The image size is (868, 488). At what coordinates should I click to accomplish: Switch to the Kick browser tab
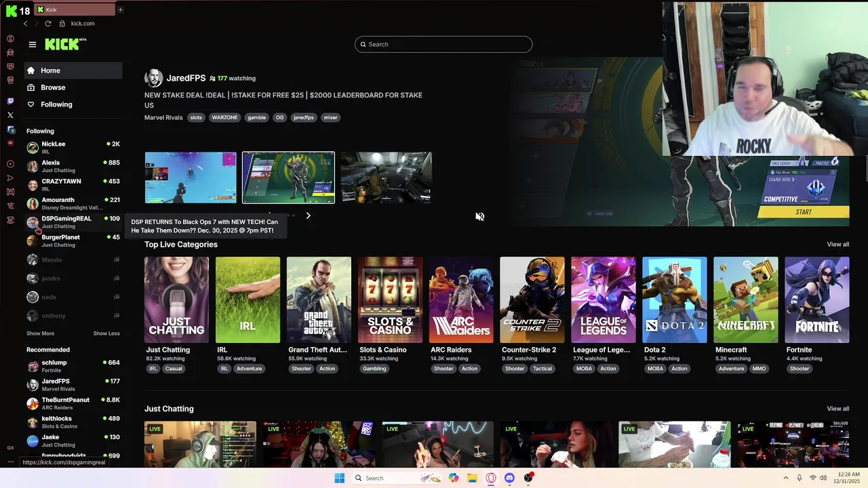75,9
